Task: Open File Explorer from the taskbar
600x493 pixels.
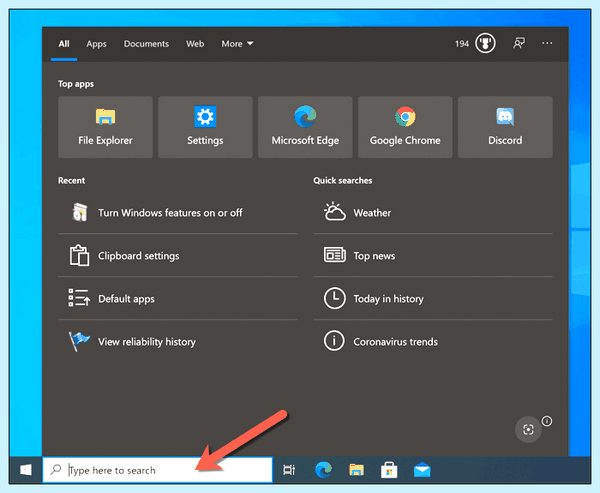Action: point(356,470)
